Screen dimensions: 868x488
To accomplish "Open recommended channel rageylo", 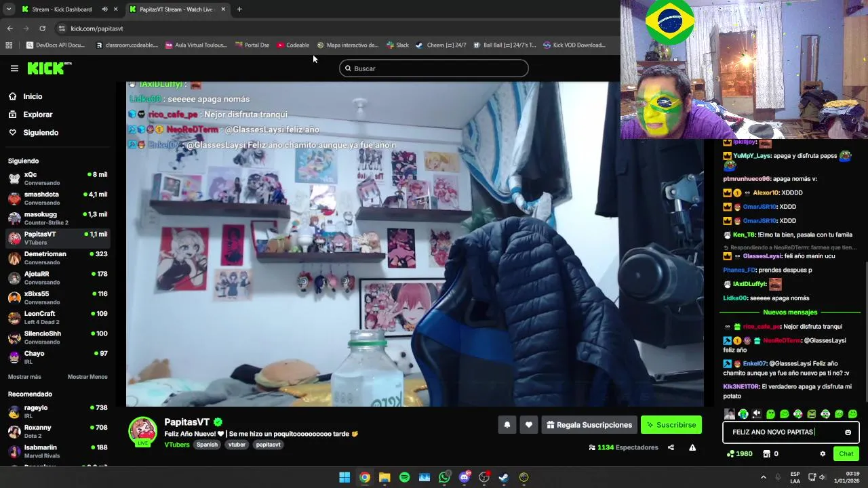I will [x=58, y=411].
